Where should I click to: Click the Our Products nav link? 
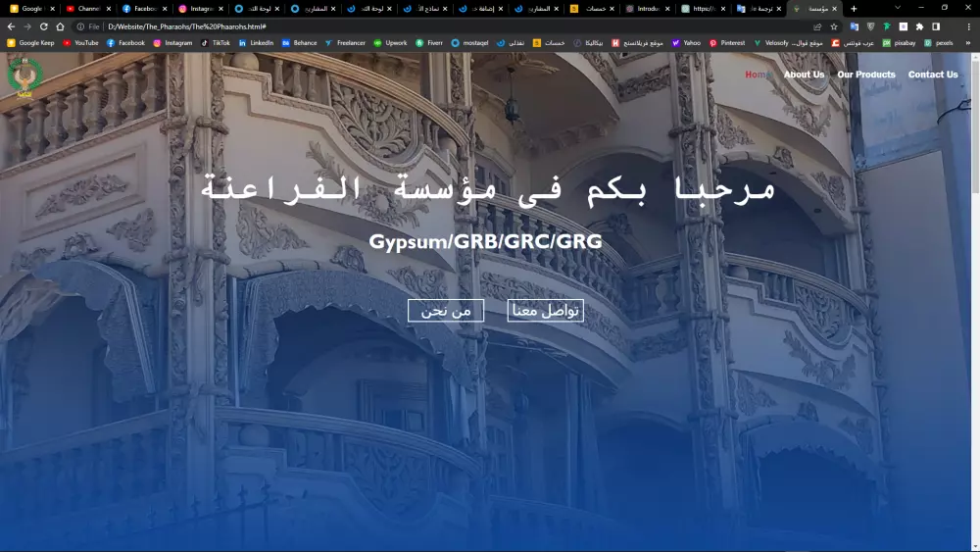866,75
